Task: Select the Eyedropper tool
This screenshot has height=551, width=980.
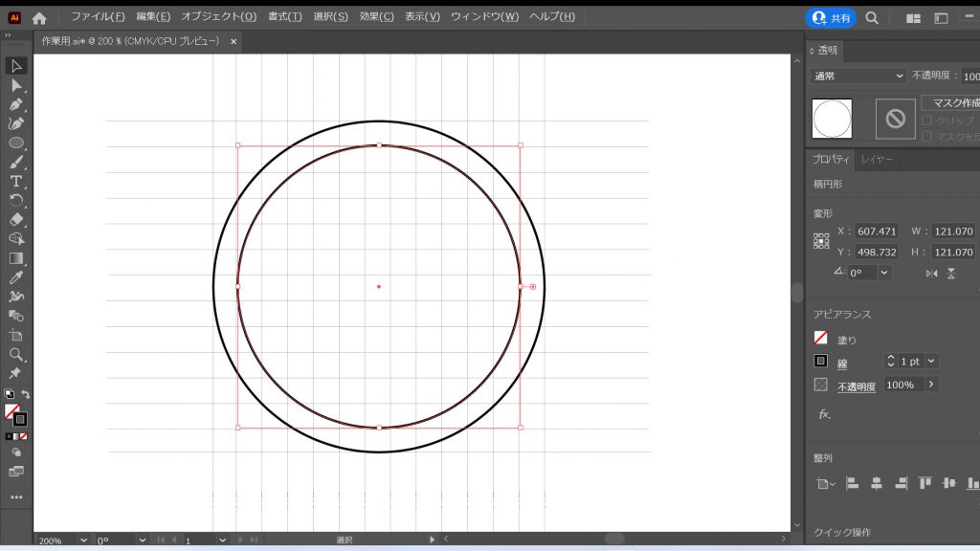Action: coord(16,277)
